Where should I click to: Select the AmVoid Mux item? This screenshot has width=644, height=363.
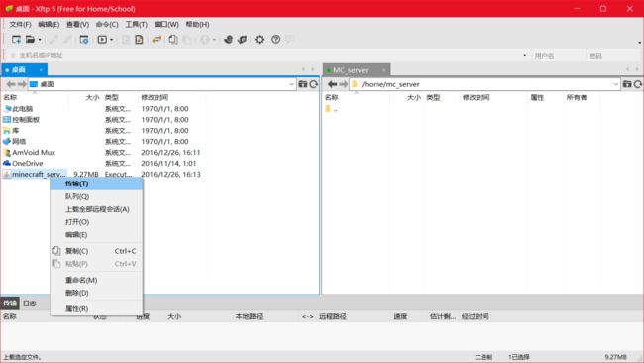29,152
